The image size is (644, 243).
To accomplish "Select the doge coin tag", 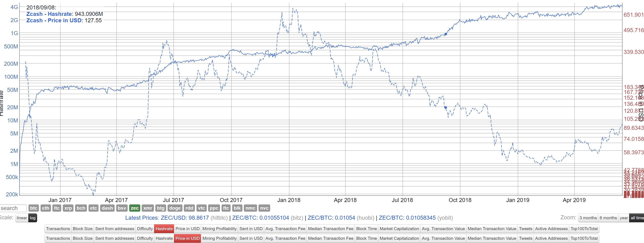I will point(175,208).
